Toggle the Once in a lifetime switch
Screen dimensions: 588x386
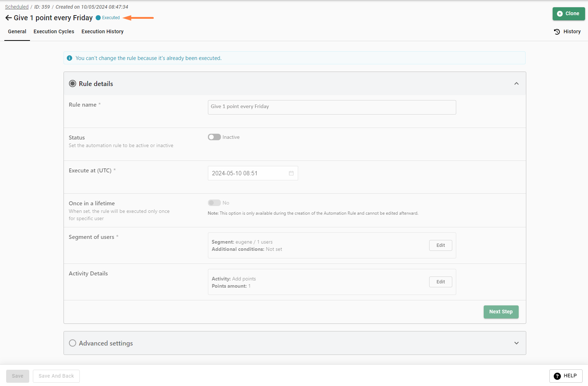[x=214, y=203]
